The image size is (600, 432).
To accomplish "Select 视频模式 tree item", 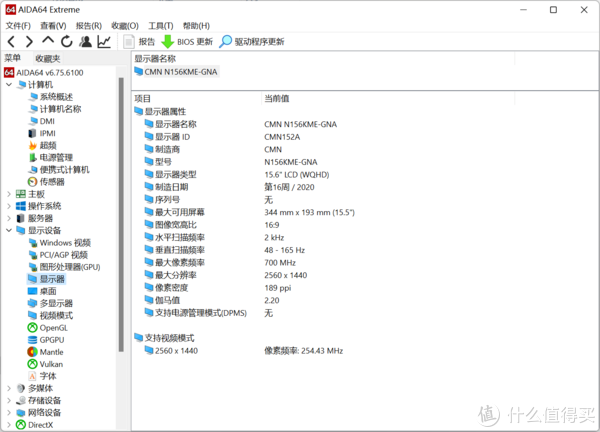I will pyautogui.click(x=51, y=316).
